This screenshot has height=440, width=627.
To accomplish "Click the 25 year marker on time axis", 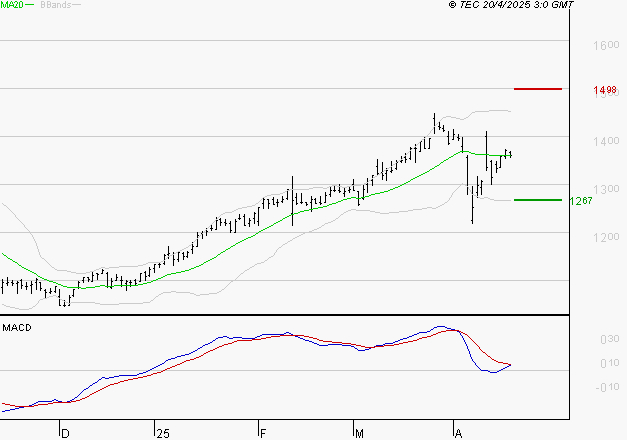I will [x=163, y=434].
